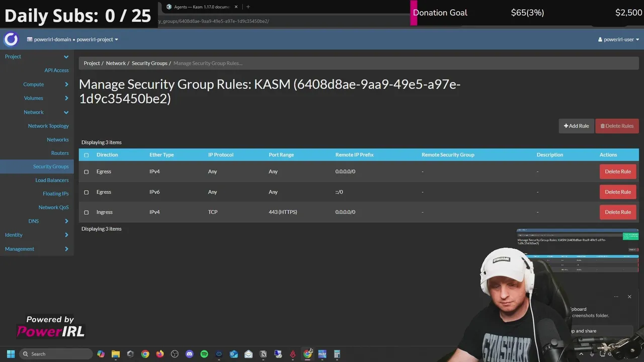Open Network QoS in the sidebar
The image size is (644, 362).
click(x=53, y=207)
